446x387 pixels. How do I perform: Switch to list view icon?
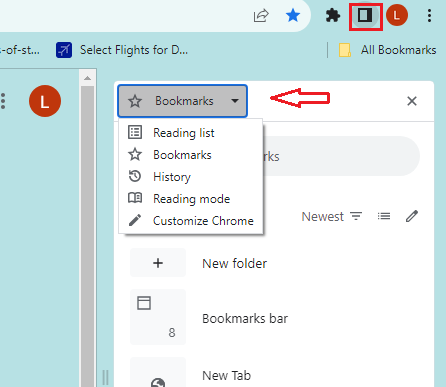coord(384,217)
